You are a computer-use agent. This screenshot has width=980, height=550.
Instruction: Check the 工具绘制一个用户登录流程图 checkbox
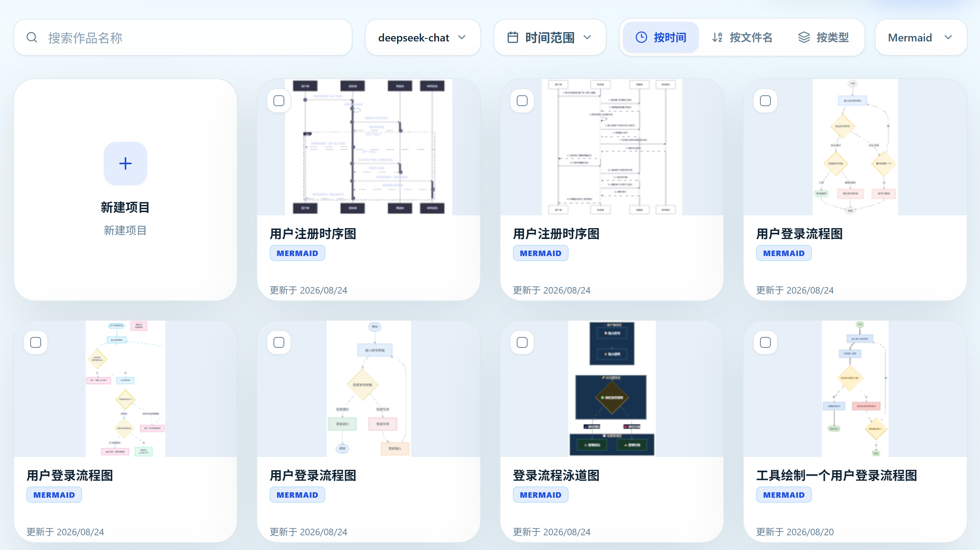click(x=765, y=342)
